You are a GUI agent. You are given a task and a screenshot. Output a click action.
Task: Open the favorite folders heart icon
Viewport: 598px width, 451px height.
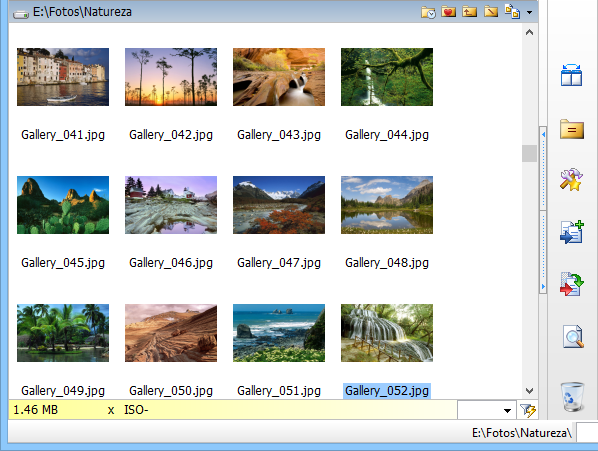pyautogui.click(x=448, y=11)
